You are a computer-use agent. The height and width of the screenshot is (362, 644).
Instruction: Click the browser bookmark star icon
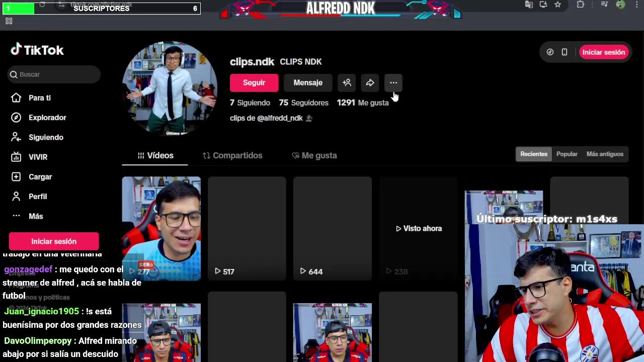[x=557, y=5]
